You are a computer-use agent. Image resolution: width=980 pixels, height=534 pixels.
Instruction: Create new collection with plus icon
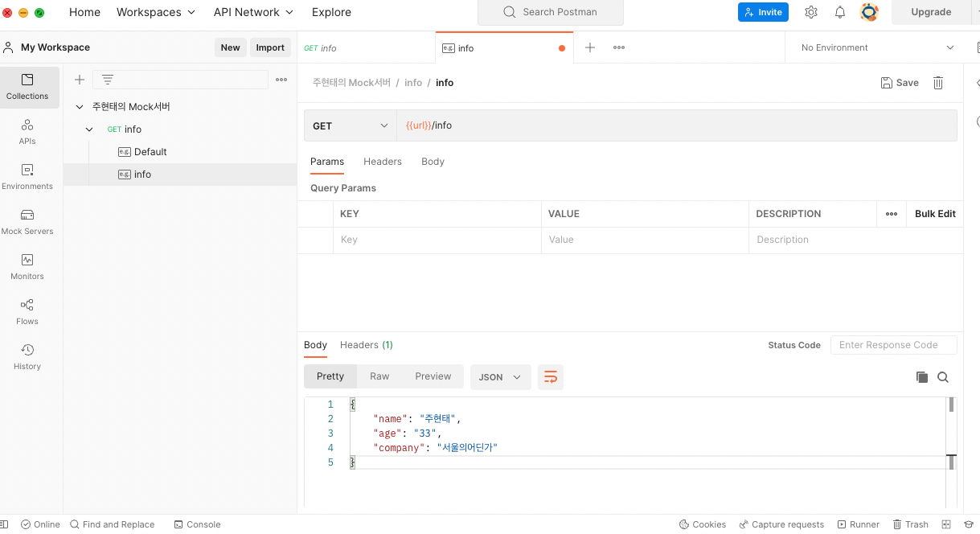(80, 80)
